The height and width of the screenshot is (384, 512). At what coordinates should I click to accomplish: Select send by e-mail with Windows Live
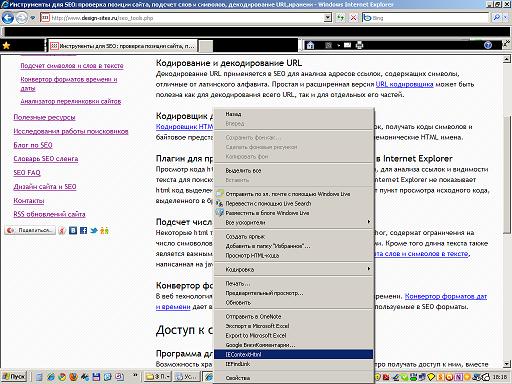(x=293, y=194)
